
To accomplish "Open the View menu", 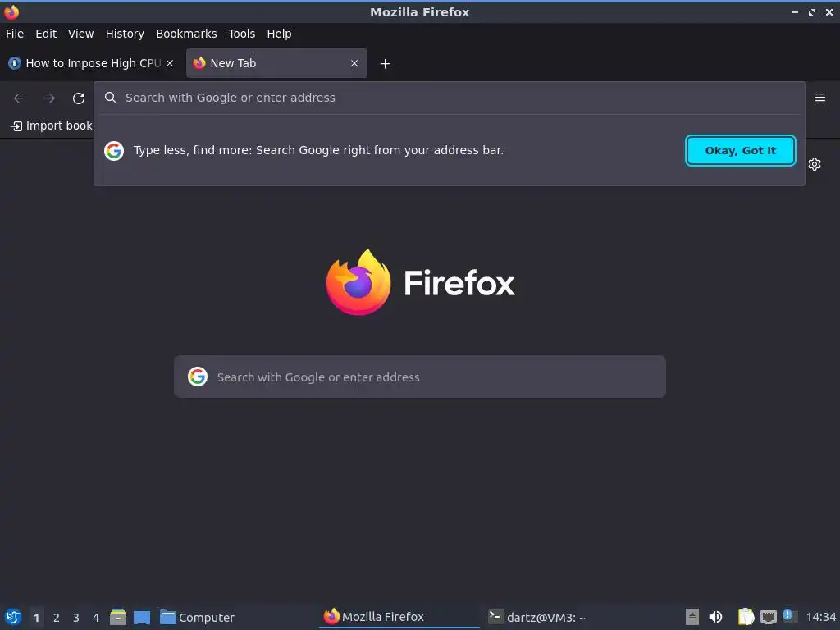I will [80, 34].
